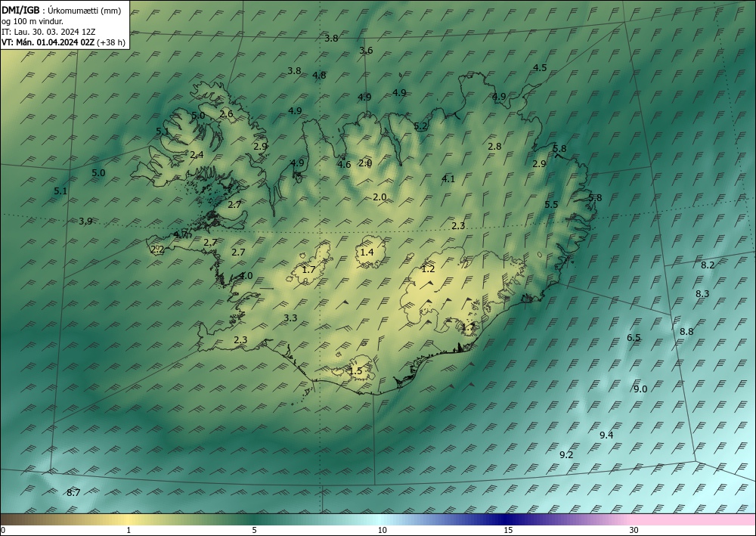Click the precipitation value 9.4

[x=606, y=435]
